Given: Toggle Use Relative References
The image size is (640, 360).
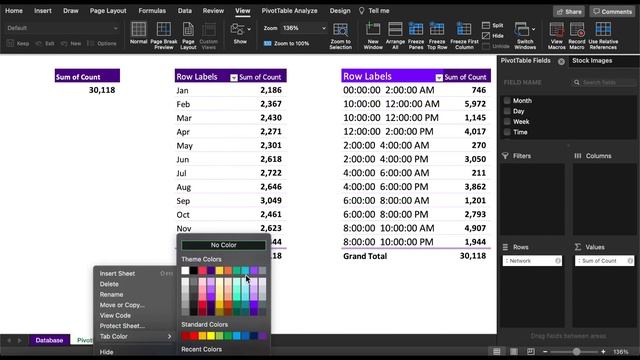Looking at the screenshot, I should pos(603,36).
